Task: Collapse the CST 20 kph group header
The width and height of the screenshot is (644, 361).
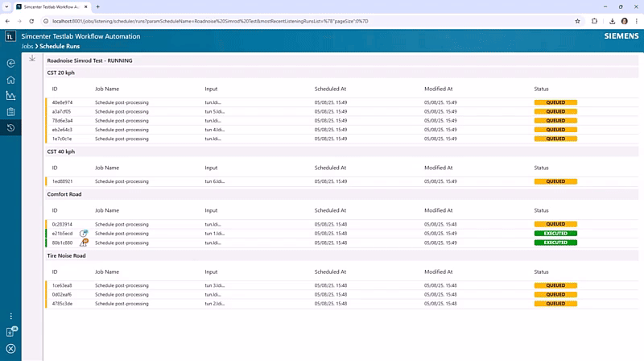Action: click(x=342, y=73)
